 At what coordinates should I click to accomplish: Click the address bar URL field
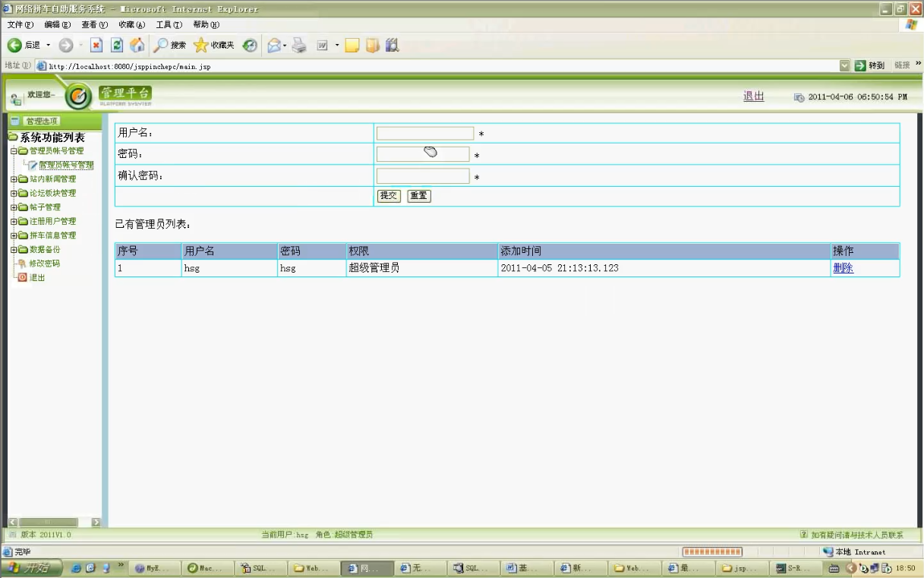[437, 66]
